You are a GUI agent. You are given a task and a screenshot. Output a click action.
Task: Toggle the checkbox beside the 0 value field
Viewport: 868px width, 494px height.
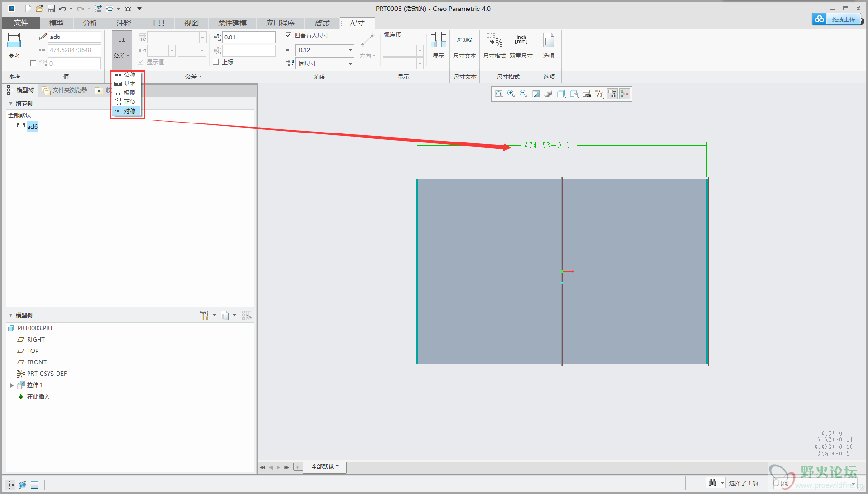click(x=33, y=63)
